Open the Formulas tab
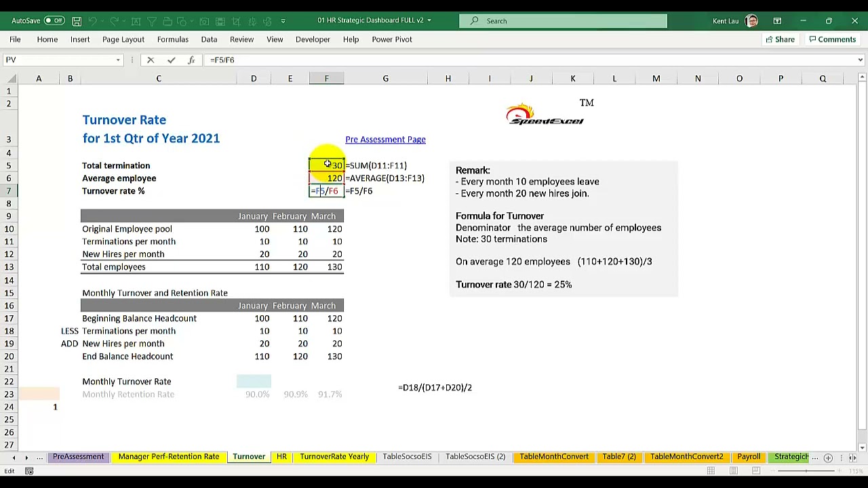Screen dimensions: 868x488 (x=173, y=39)
